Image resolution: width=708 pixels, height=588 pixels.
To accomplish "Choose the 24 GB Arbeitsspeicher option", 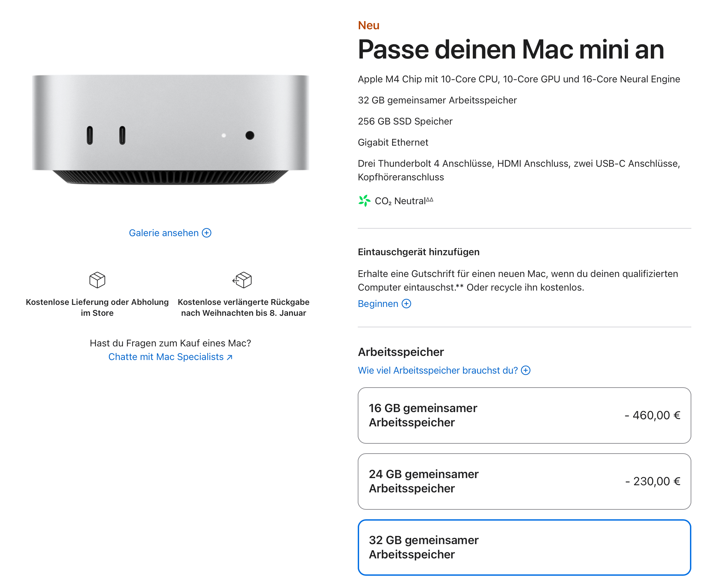I will tap(524, 481).
